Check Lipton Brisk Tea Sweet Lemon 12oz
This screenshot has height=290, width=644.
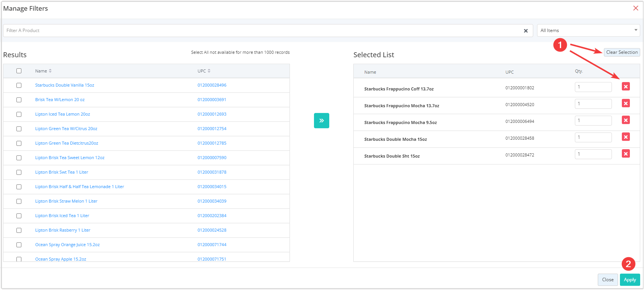[19, 158]
